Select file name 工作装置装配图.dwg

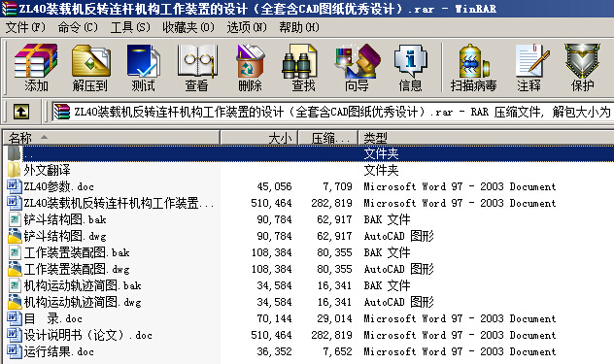77,269
